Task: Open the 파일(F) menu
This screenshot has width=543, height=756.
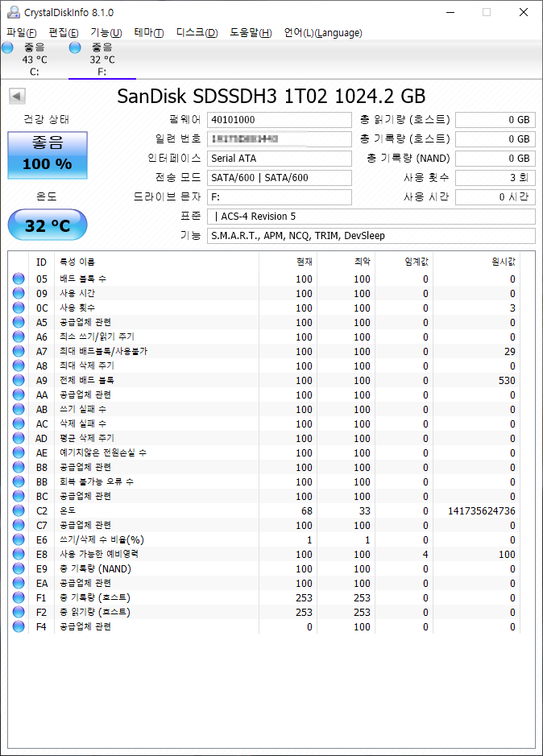Action: point(22,33)
